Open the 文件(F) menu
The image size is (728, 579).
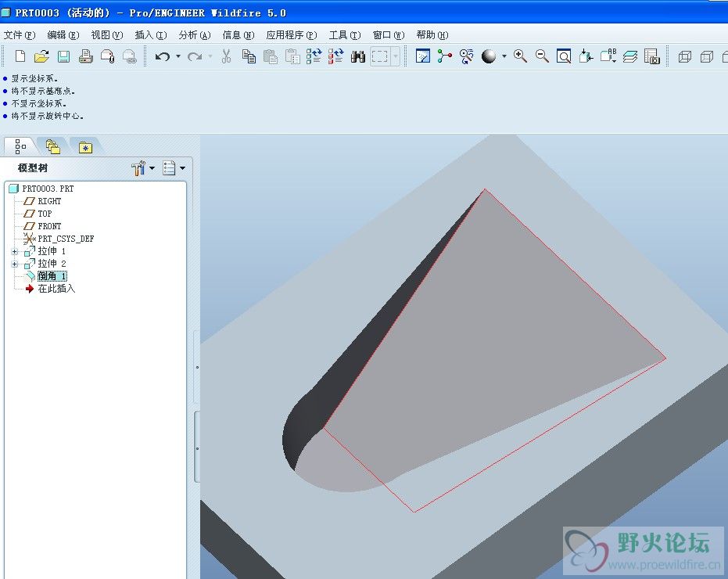(20, 35)
